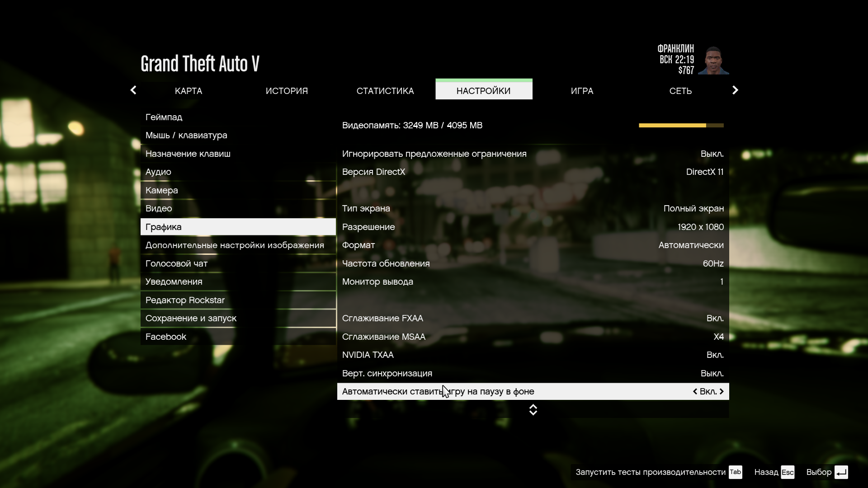Click the Назад button label

[x=766, y=472]
